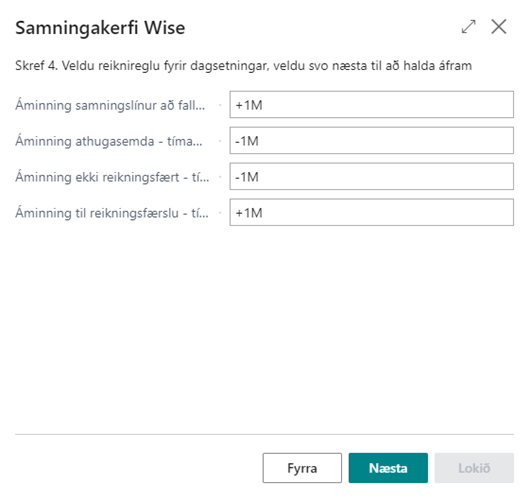Click the greyed-out Lokið button
Viewport: 531px width, 502px height.
[x=474, y=468]
